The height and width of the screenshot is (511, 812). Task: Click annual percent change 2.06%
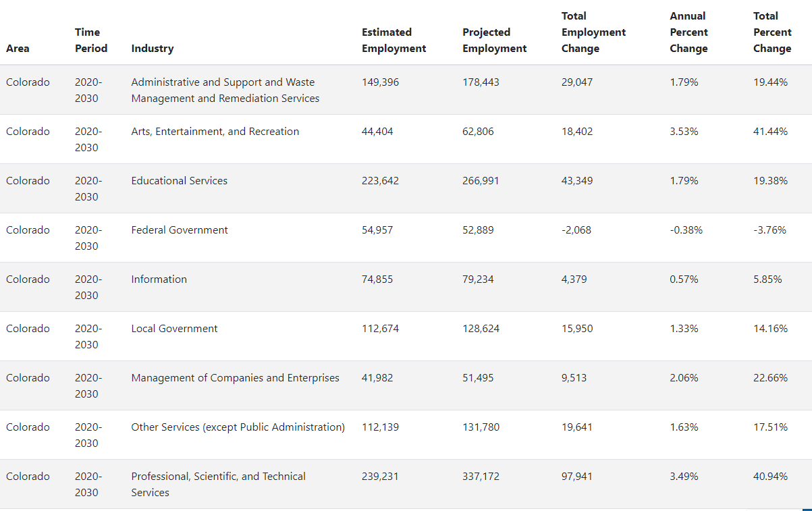coord(684,378)
